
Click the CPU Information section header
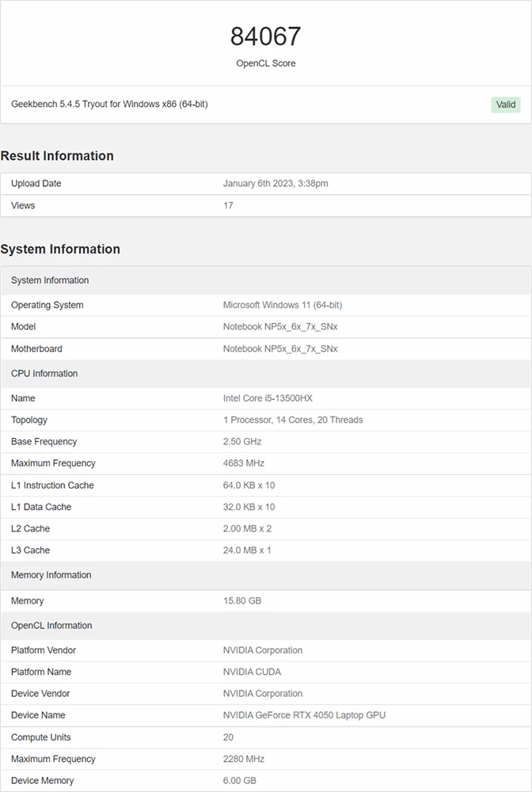pos(44,374)
